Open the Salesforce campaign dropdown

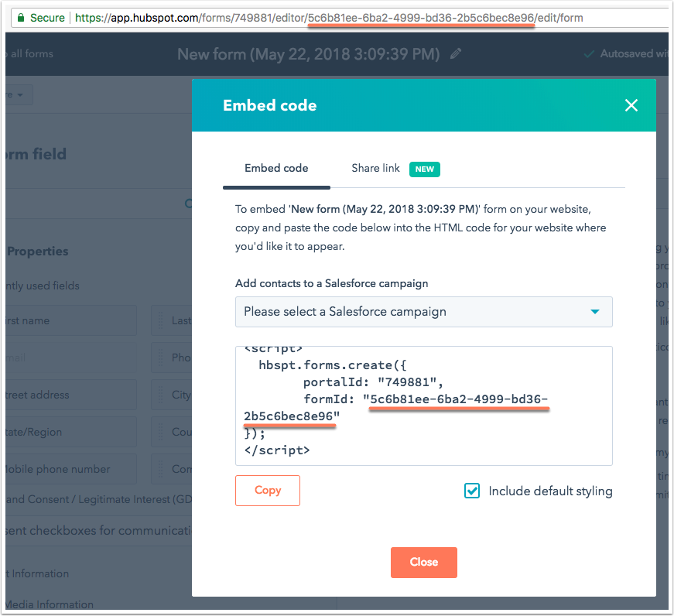(x=423, y=312)
